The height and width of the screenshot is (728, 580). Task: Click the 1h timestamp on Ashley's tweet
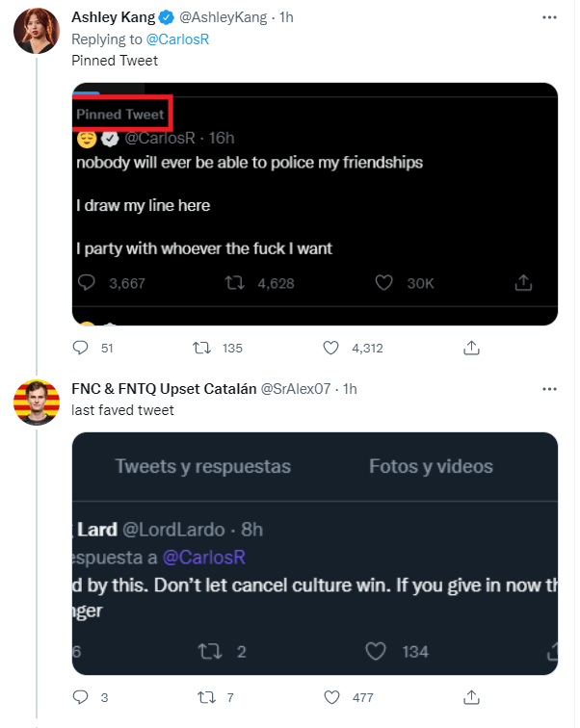tap(287, 18)
